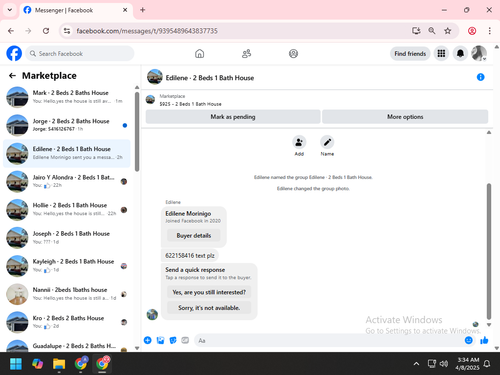Open a new browser tab
500x375 pixels.
point(143,10)
